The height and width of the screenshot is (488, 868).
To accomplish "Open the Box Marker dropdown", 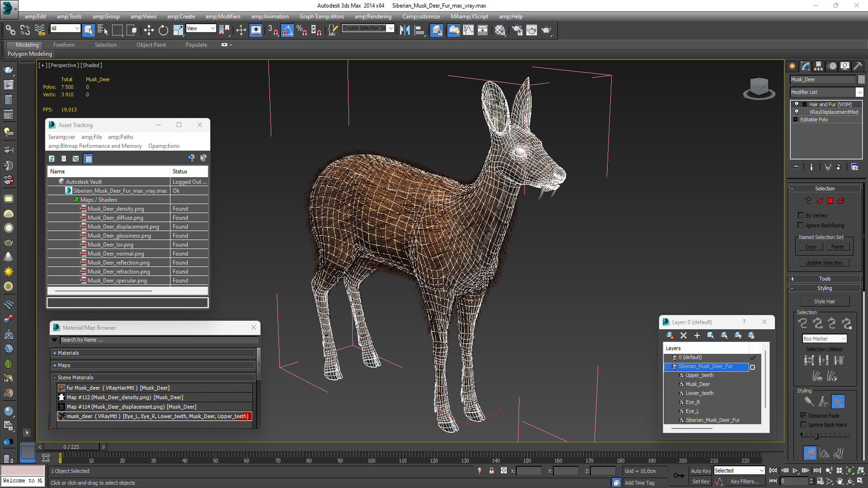I will coord(824,338).
